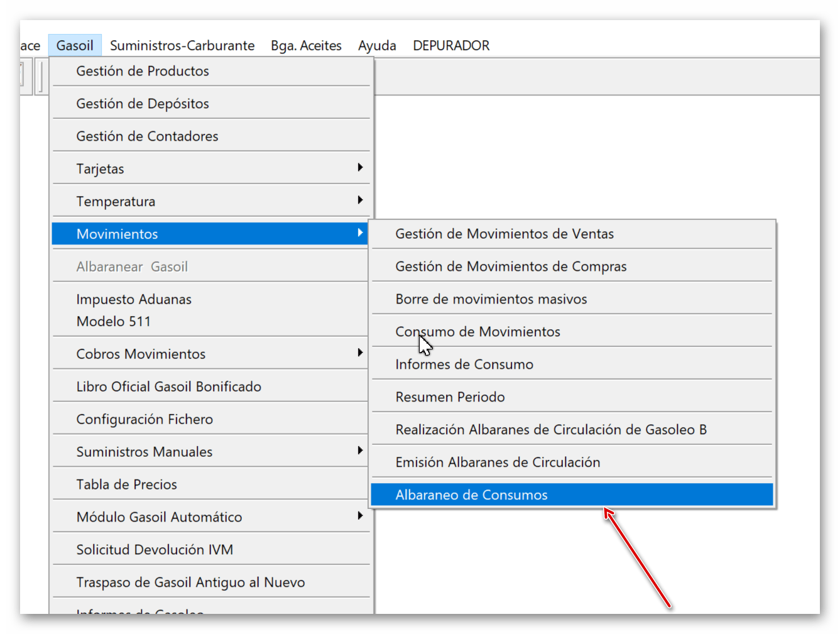Open Gestión de Contadores
This screenshot has height=634, width=840.
coord(147,136)
